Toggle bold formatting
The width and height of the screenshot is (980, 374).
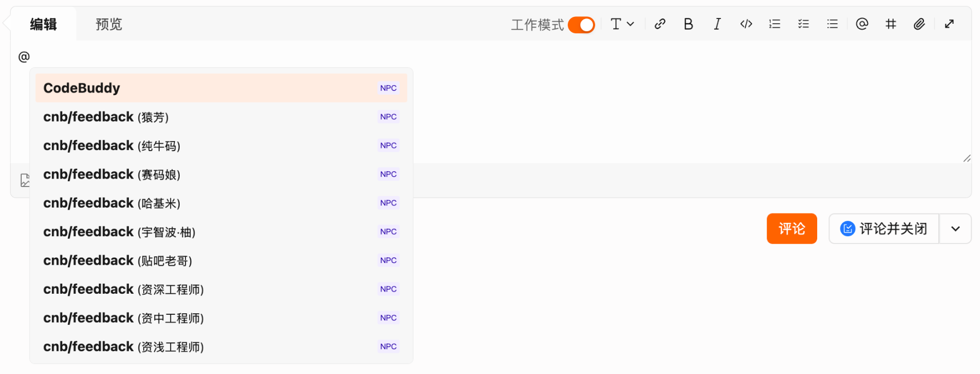tap(688, 24)
